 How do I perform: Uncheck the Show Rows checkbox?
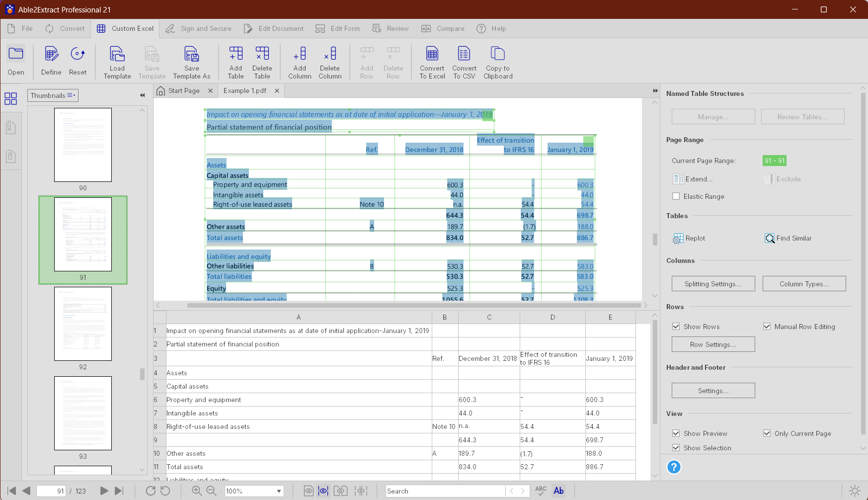(676, 327)
